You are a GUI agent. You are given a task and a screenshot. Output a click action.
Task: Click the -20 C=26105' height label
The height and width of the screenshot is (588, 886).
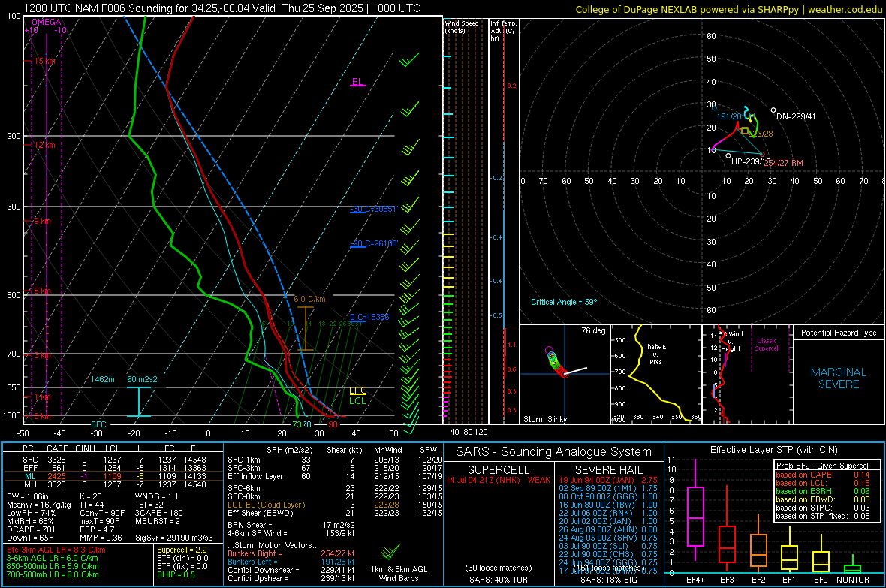click(374, 243)
